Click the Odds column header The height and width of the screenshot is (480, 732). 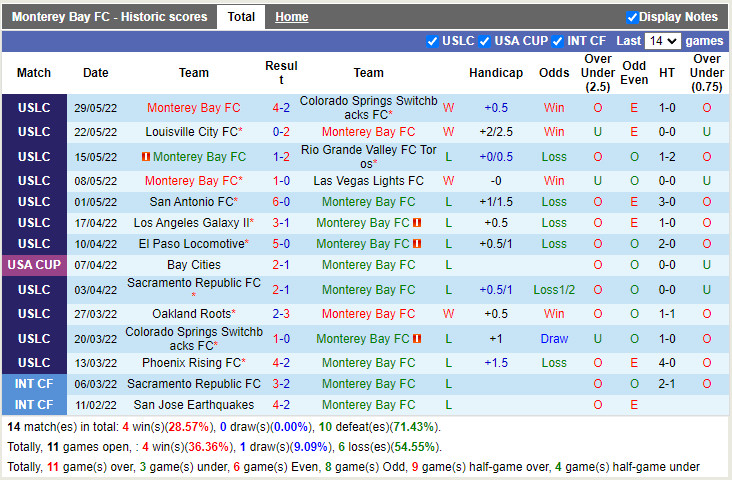click(554, 73)
